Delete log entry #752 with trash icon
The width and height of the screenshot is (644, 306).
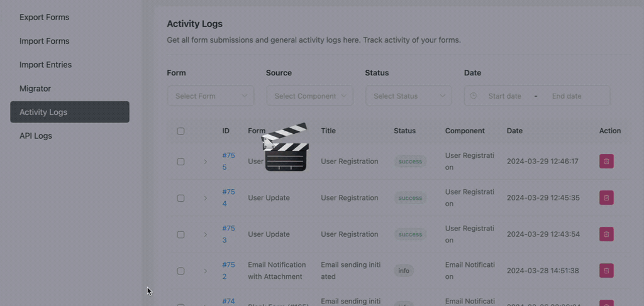tap(606, 271)
